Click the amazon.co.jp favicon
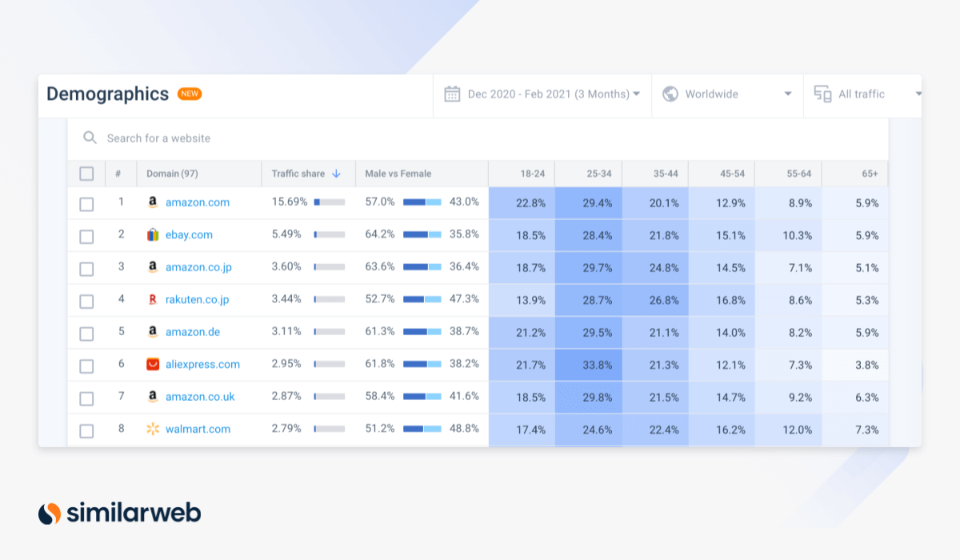This screenshot has height=560, width=960. click(x=153, y=267)
